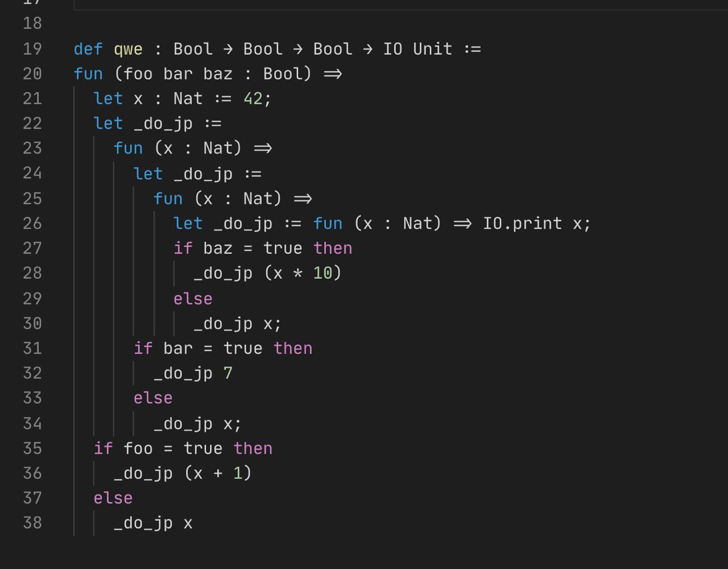The width and height of the screenshot is (728, 569).
Task: Click line number 38 in the gutter
Action: (32, 523)
